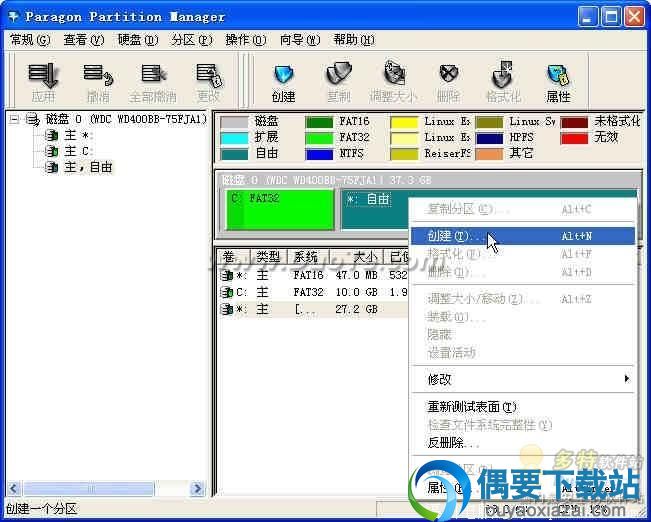Click the Apply (应用) toolbar icon
Viewport: 651px width, 522px height.
point(44,75)
